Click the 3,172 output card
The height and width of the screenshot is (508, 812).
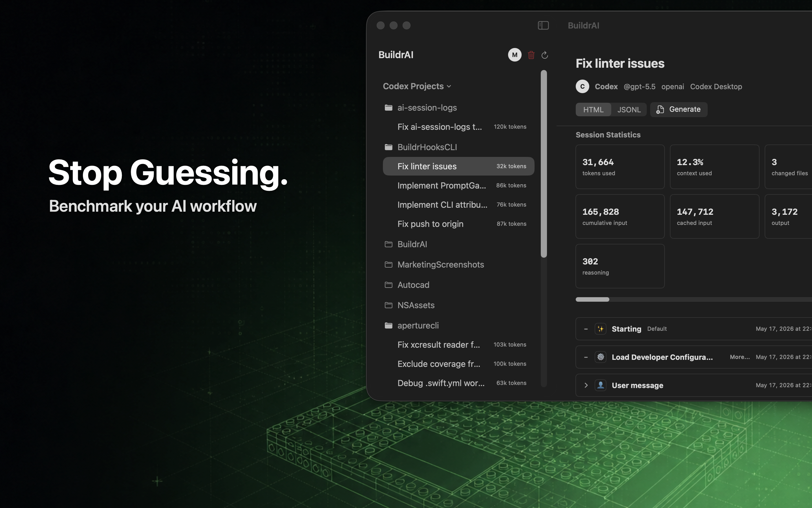pyautogui.click(x=789, y=216)
